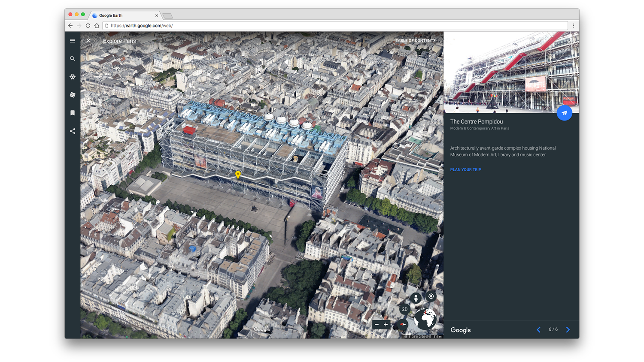Click the yellow Centre Pompidou map pin

point(238,175)
